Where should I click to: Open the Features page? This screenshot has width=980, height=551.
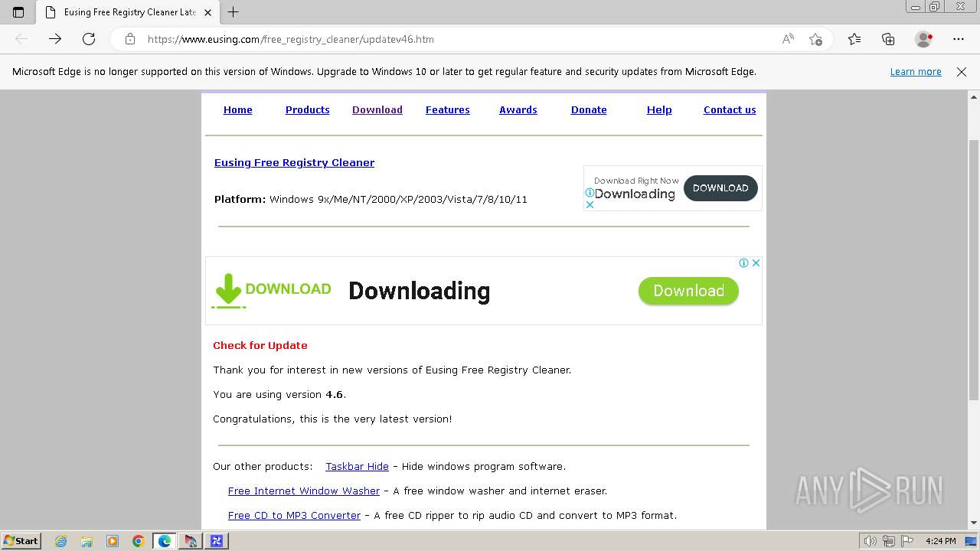448,110
